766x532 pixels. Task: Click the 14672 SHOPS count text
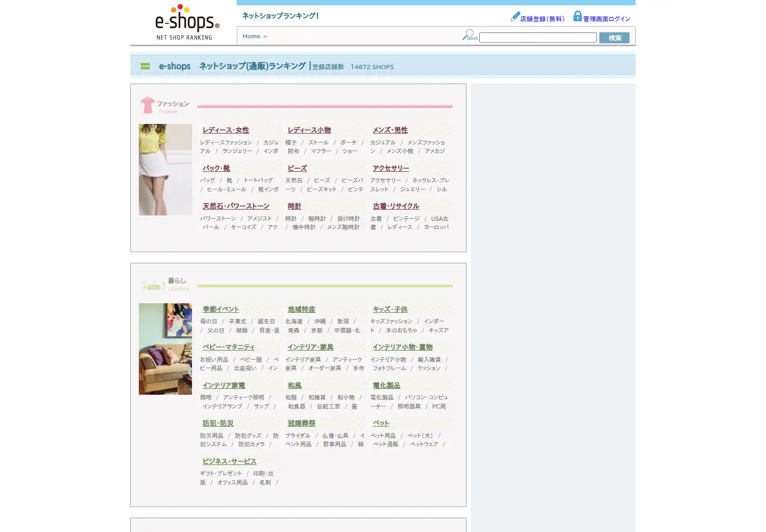(x=372, y=67)
